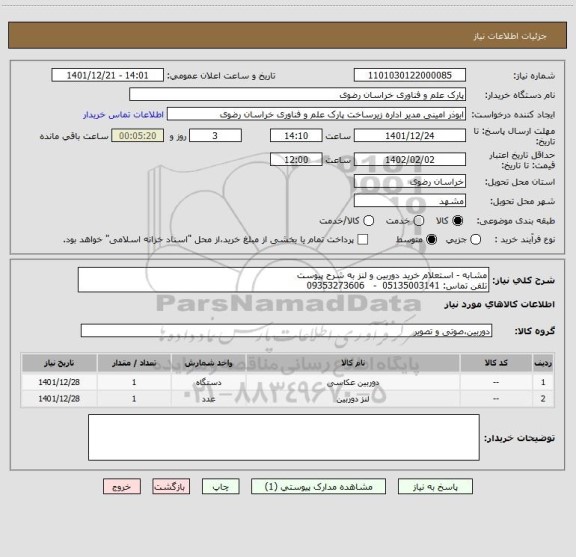Image resolution: width=576 pixels, height=557 pixels.
Task: Choose the متوسط purchase type radio
Action: 431,240
